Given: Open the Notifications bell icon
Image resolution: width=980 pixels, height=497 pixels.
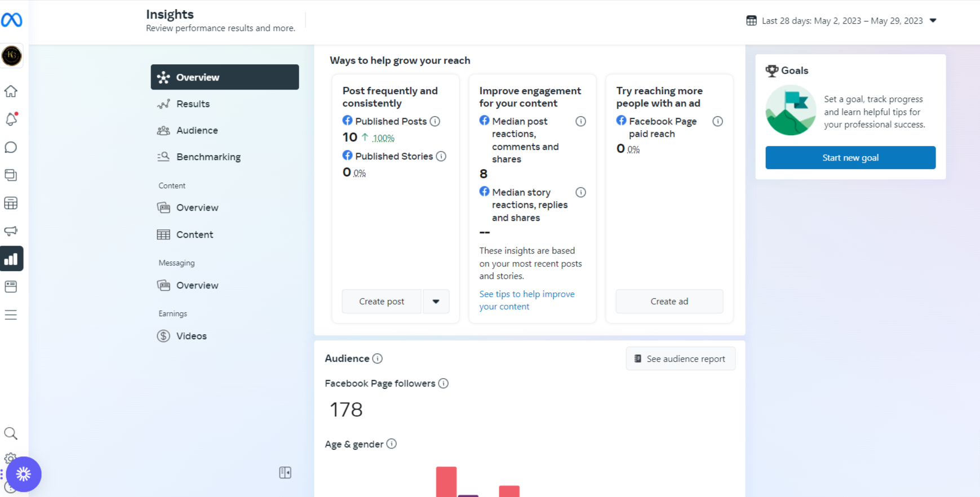Looking at the screenshot, I should (x=11, y=119).
